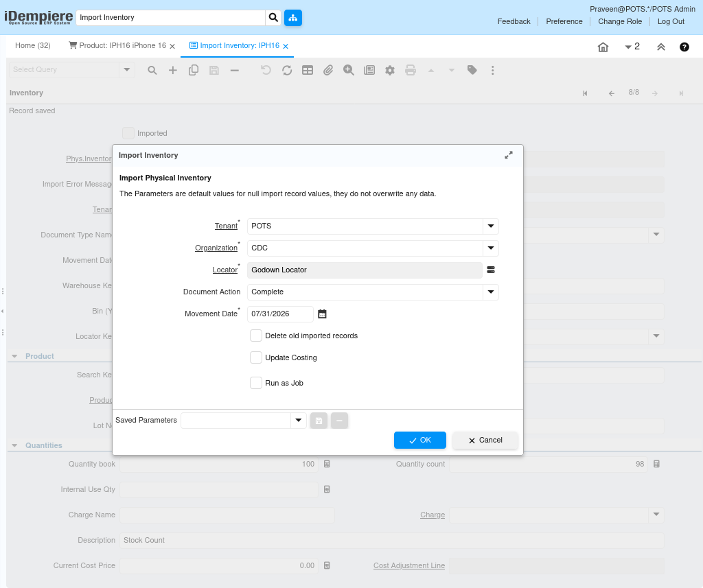703x588 pixels.
Task: Expand the dialog with maximize arrows icon
Action: [509, 155]
